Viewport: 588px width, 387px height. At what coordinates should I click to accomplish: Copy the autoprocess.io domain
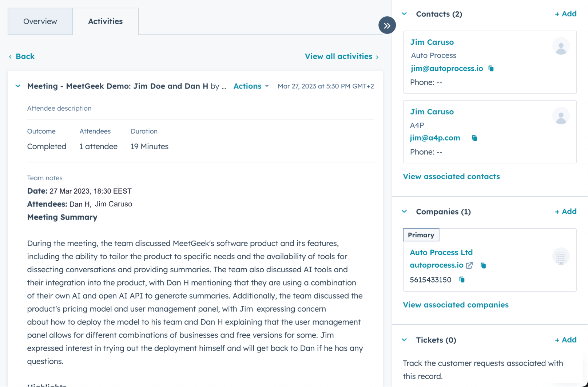(483, 265)
